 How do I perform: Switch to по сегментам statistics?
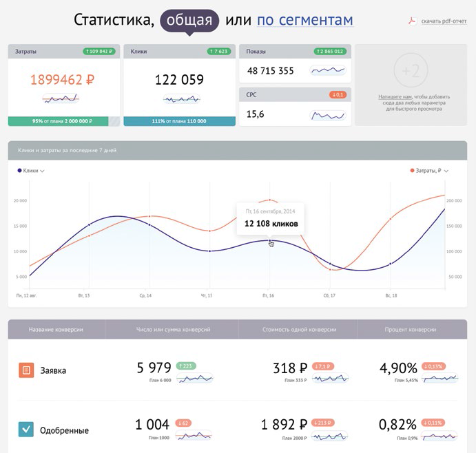304,20
